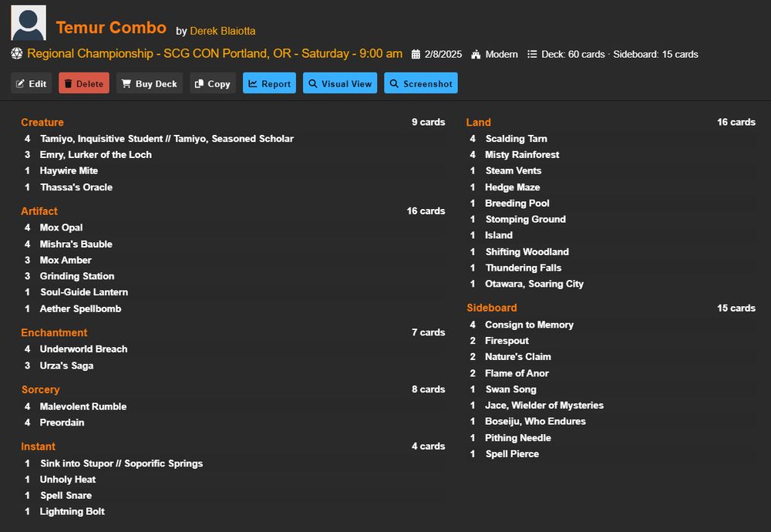Click the Land section header
The width and height of the screenshot is (771, 532).
click(x=479, y=123)
